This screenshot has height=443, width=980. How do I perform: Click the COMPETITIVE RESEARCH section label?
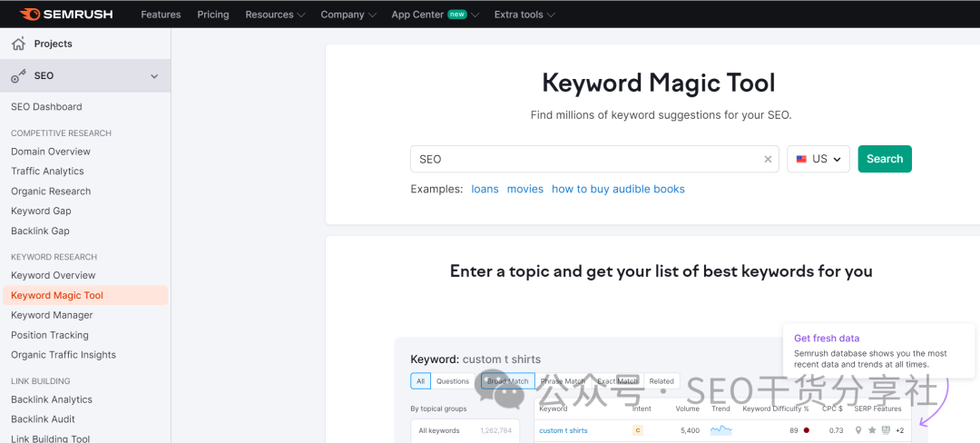(61, 133)
